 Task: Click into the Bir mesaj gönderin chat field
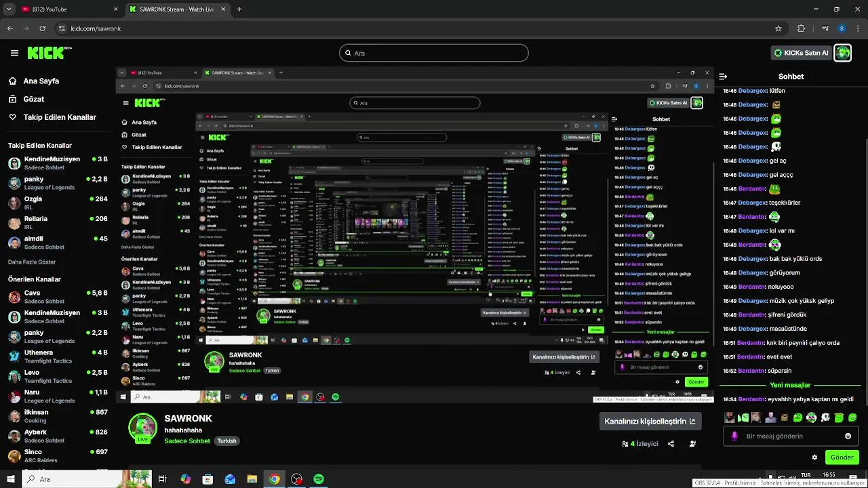click(x=790, y=436)
